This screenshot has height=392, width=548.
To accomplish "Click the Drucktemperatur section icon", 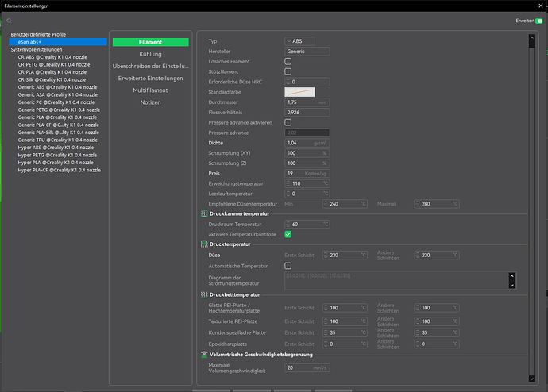I will tap(204, 244).
